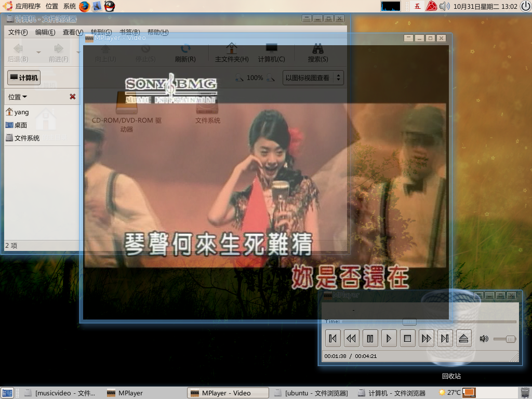
Task: Click the MPlayer rewind button
Action: click(x=352, y=338)
